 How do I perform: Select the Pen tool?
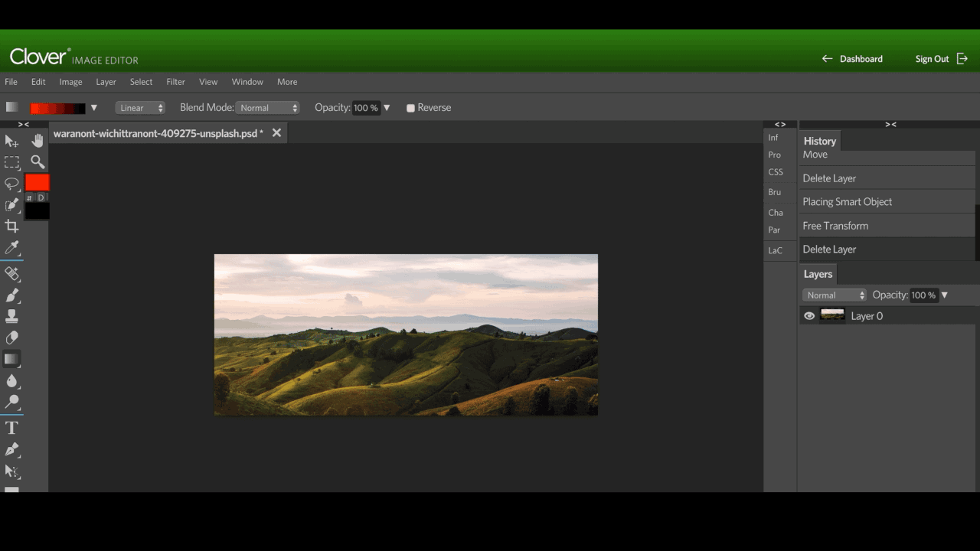(x=11, y=449)
